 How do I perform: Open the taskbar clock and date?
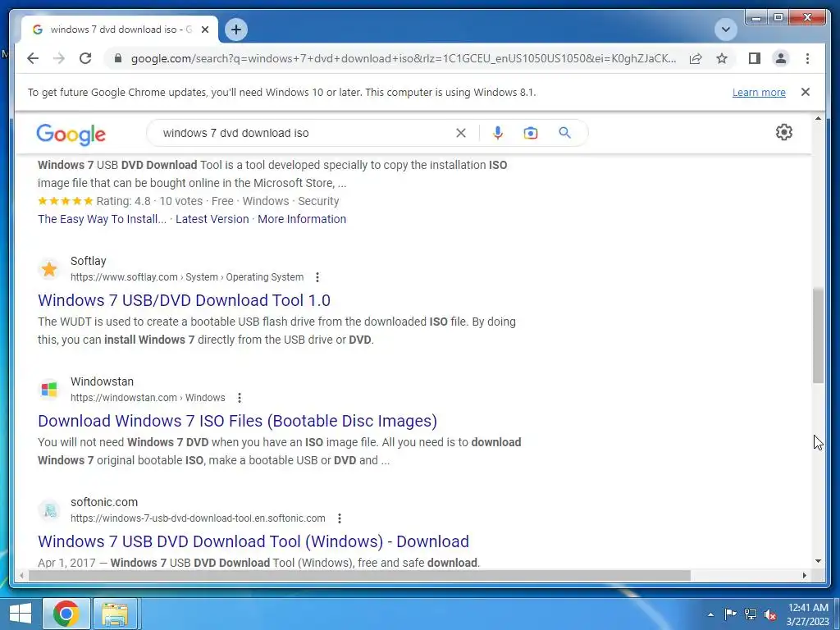coord(808,614)
